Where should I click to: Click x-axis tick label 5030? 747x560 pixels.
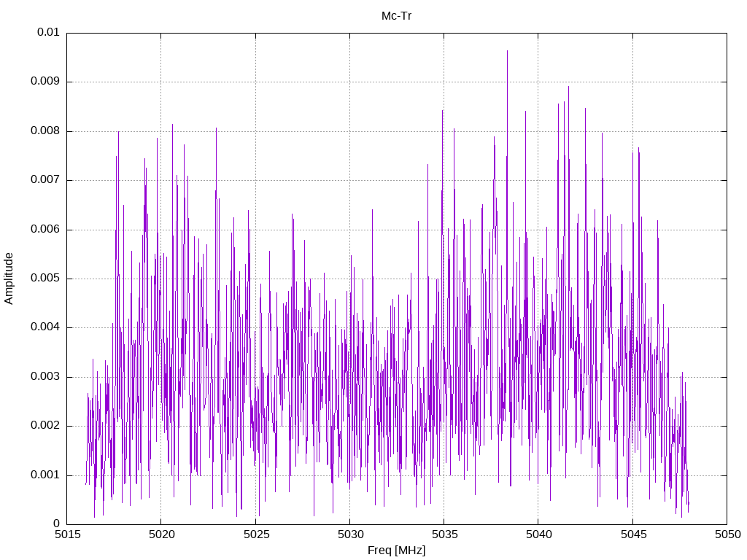click(350, 534)
